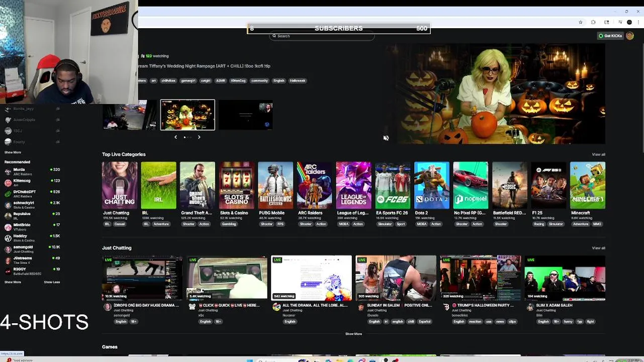
Task: Open the Just Chatting category cover
Action: coord(120,185)
